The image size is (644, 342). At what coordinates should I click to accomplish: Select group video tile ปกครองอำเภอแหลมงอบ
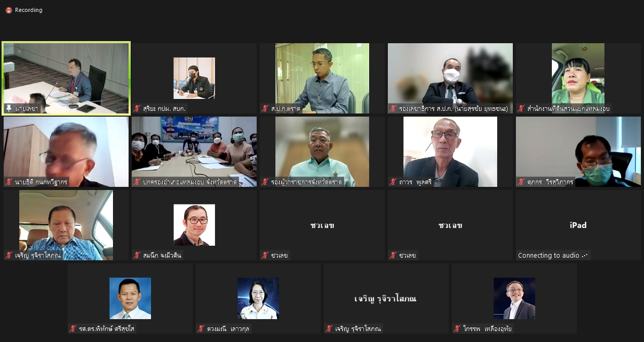(x=194, y=151)
